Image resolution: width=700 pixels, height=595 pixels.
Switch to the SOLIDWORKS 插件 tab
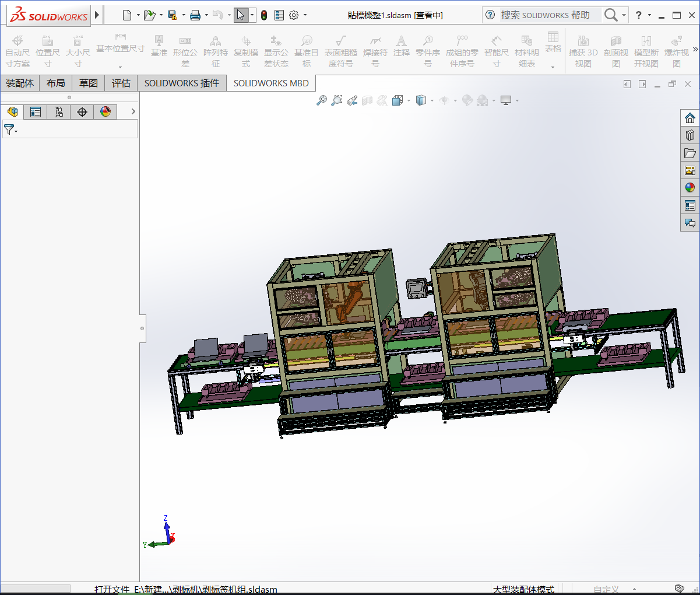[182, 83]
